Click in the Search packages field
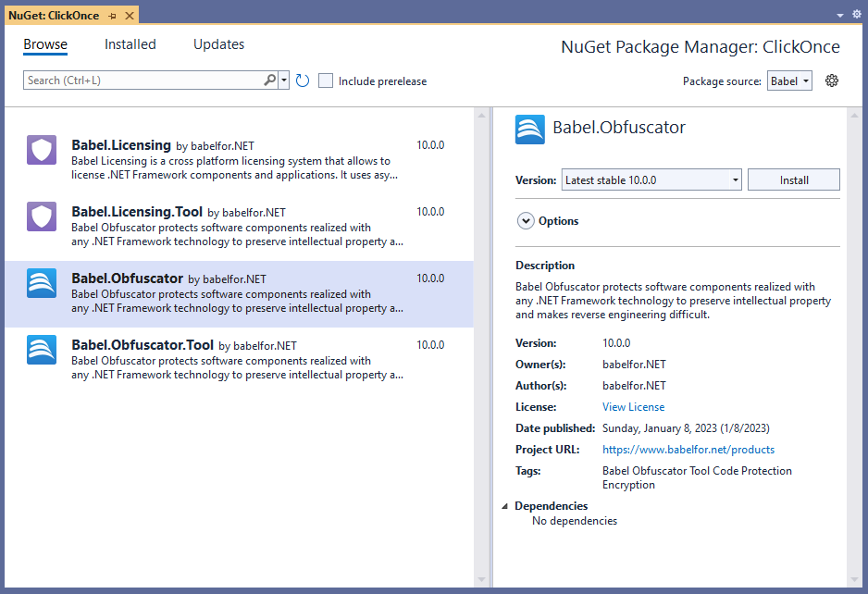Screen dimensions: 868x594 [143, 80]
